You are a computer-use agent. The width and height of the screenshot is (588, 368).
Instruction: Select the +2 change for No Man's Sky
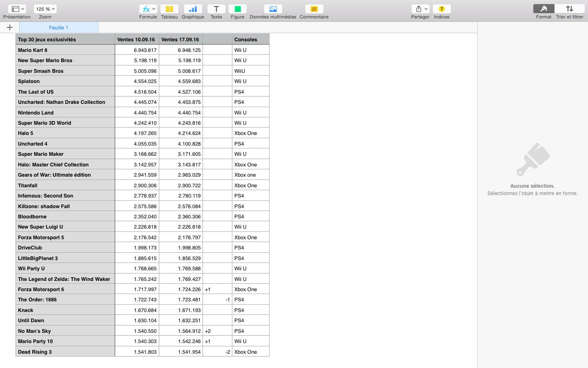pyautogui.click(x=217, y=331)
